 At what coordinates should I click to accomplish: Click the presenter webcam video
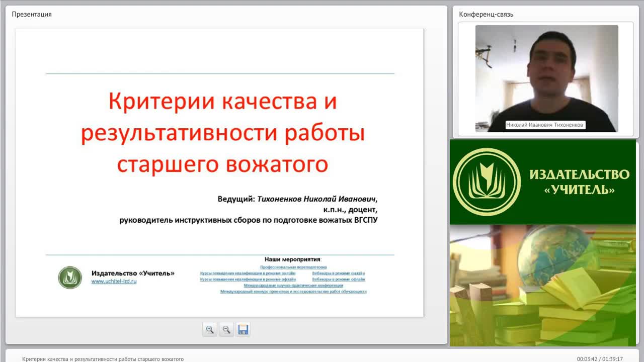click(547, 78)
